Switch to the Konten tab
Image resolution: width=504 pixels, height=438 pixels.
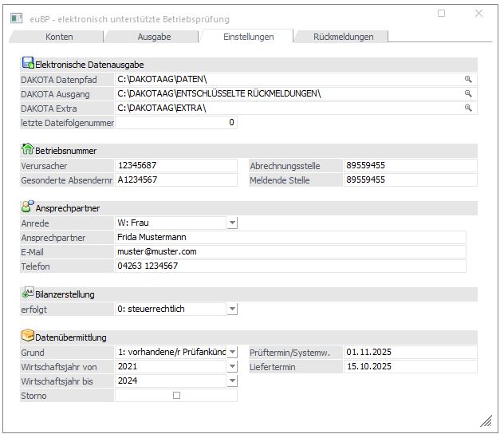click(x=59, y=37)
